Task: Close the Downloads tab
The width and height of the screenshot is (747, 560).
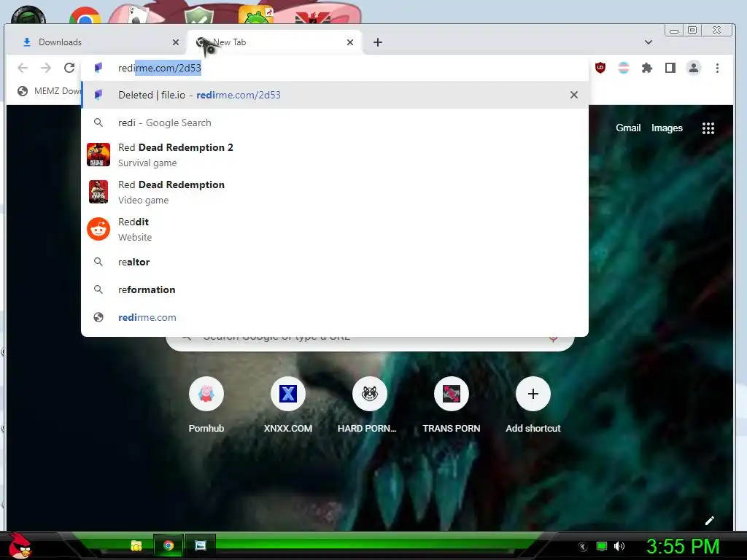Action: 176,42
